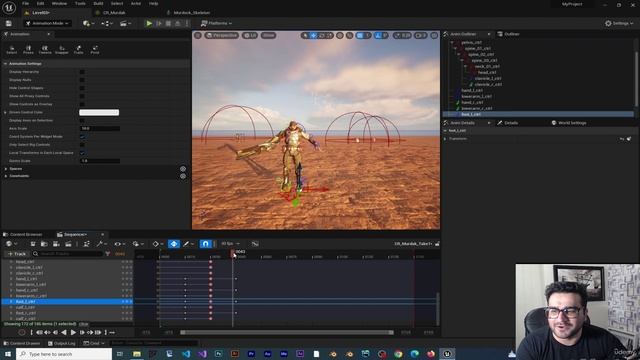Screen dimensions: 640x360
Task: Open the Sequencer frame rate fps dropdown
Action: point(230,244)
